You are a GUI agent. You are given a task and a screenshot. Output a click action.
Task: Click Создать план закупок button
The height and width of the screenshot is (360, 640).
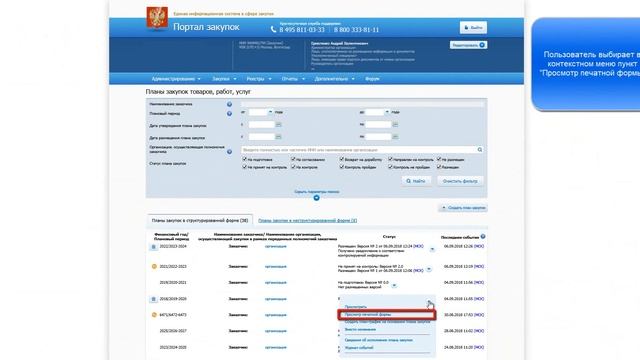(x=463, y=208)
